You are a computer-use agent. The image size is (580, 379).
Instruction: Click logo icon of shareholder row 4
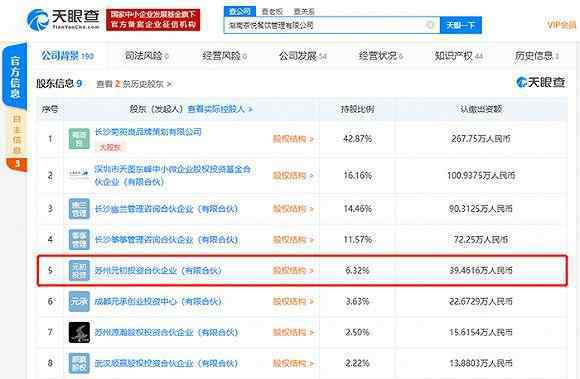pos(79,240)
